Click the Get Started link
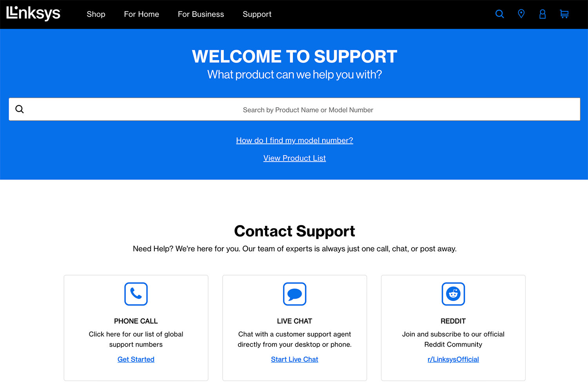Image resolution: width=588 pixels, height=392 pixels. pyautogui.click(x=136, y=359)
